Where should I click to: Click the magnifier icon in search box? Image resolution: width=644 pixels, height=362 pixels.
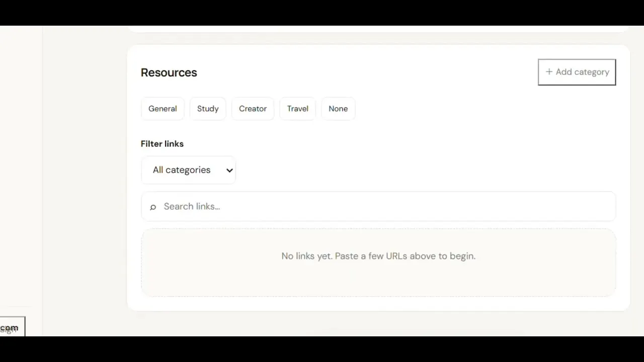pyautogui.click(x=153, y=207)
